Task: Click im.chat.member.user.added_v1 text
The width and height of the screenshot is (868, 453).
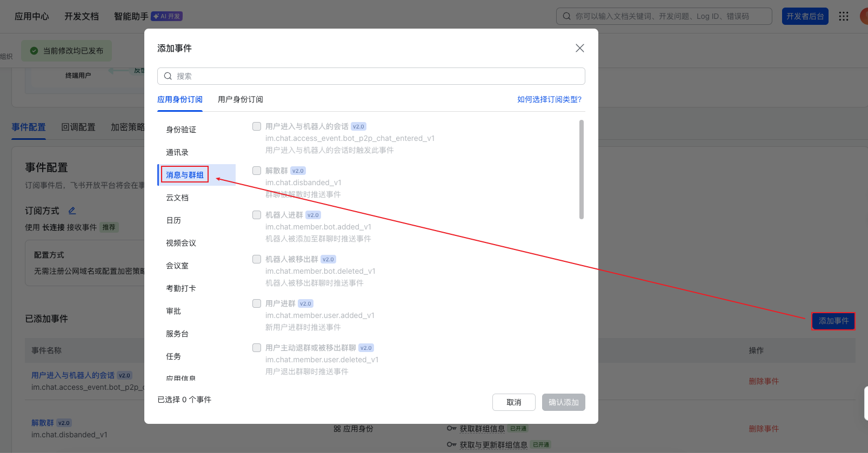Action: coord(320,315)
